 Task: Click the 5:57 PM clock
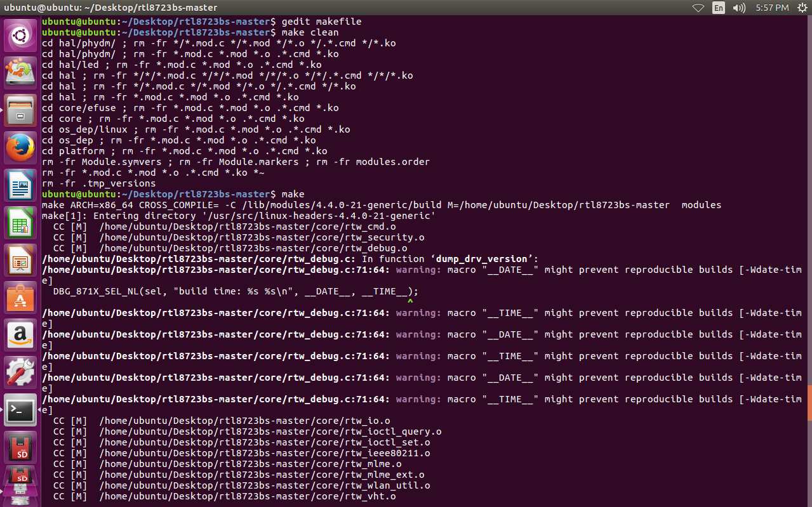(x=773, y=8)
